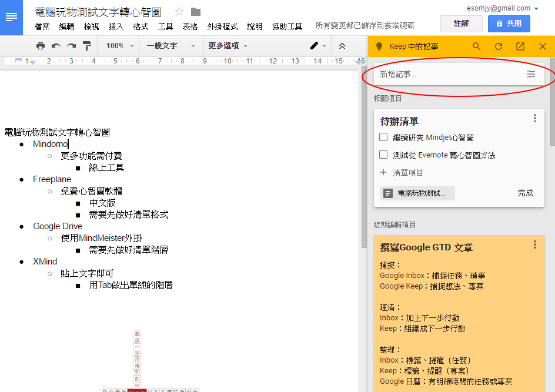Refresh the Keep notes panel
555x392 pixels.
[499, 46]
